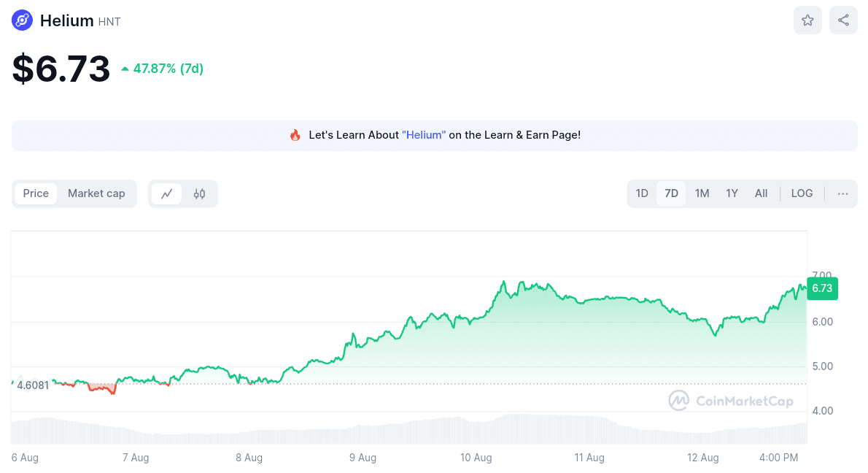Switch chart to Market cap view

coord(96,193)
